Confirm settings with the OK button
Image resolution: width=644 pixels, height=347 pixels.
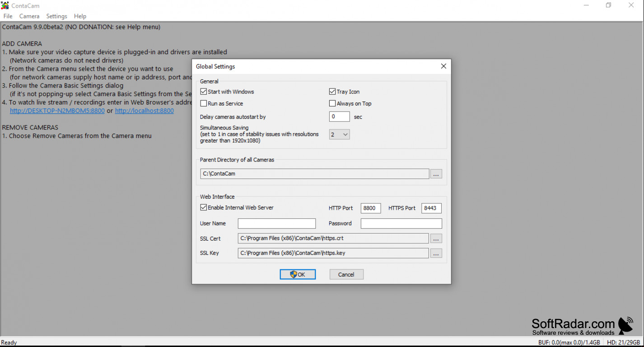[298, 274]
